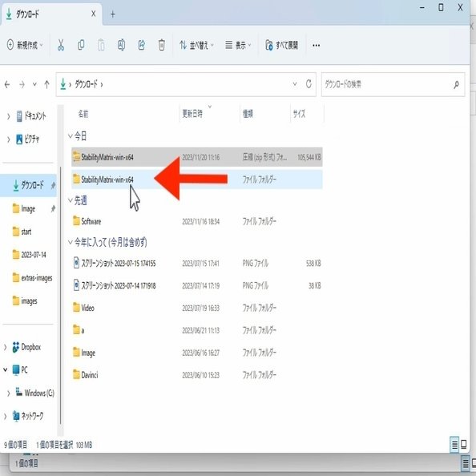Switch to details view icon in status bar

point(454,445)
